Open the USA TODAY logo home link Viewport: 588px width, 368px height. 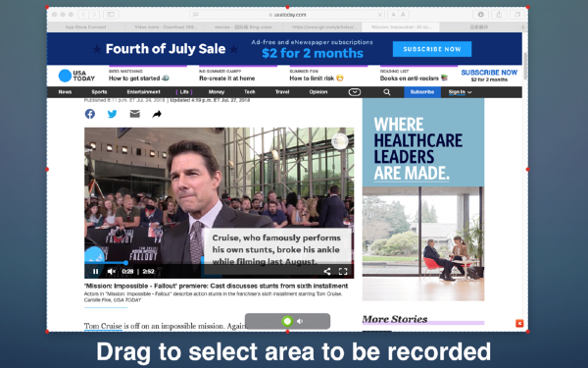76,76
